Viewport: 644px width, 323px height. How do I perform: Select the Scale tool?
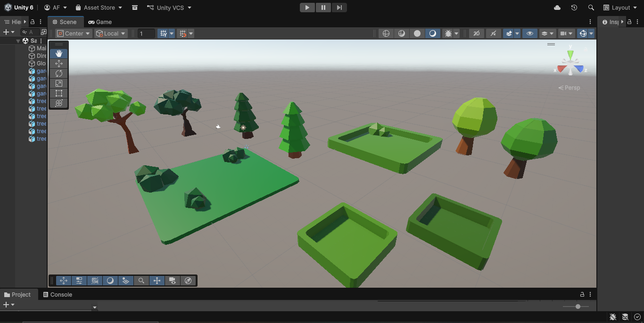(x=59, y=83)
